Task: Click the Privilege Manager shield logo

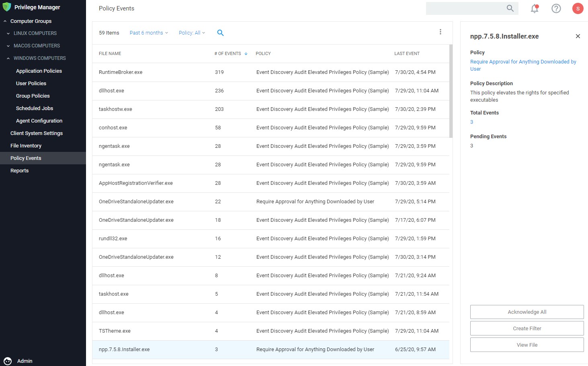Action: point(6,7)
